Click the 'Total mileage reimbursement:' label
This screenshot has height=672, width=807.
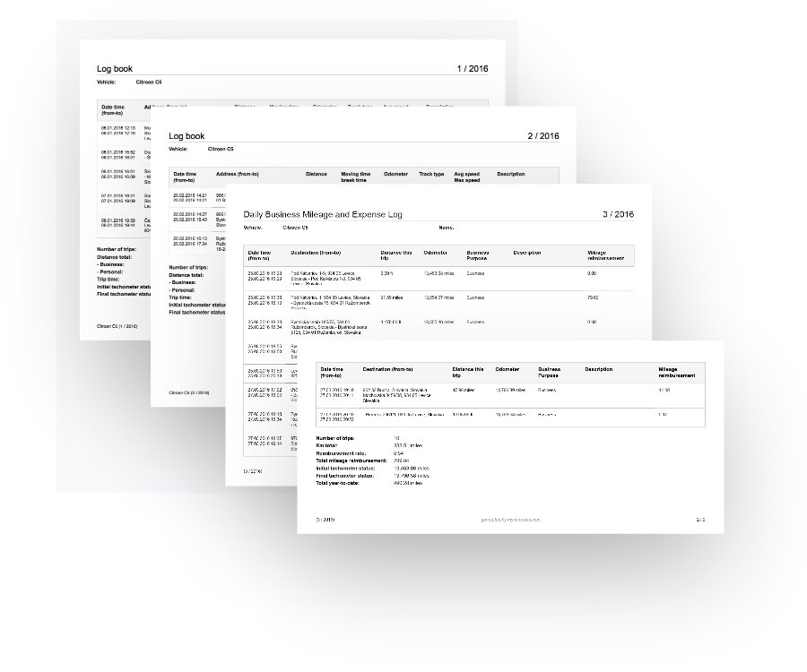pos(351,461)
